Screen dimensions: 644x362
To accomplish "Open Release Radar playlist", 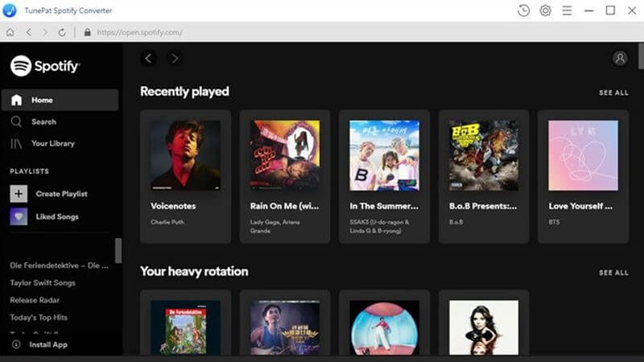I will (35, 300).
